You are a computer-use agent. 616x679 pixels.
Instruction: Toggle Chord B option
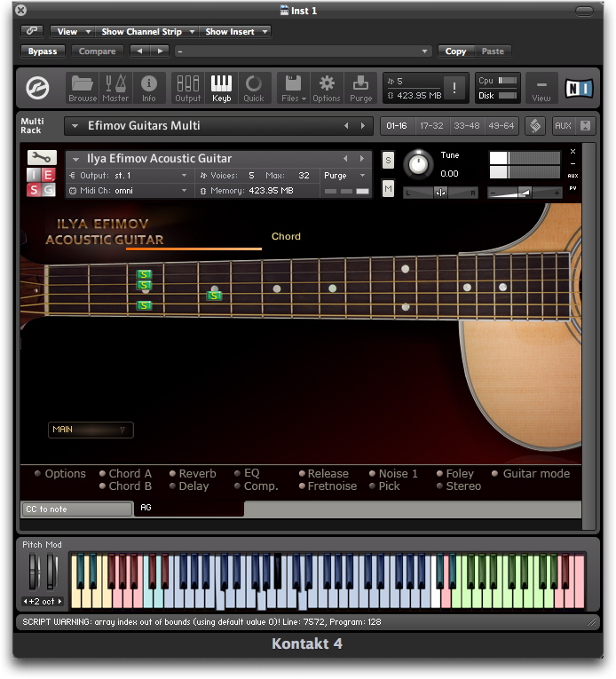coord(125,486)
